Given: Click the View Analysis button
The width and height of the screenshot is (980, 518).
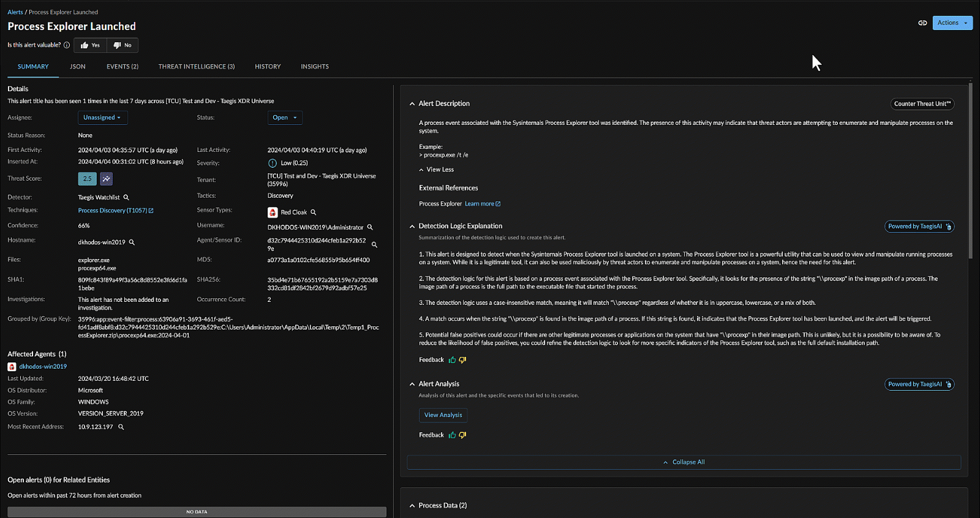Looking at the screenshot, I should click(443, 415).
